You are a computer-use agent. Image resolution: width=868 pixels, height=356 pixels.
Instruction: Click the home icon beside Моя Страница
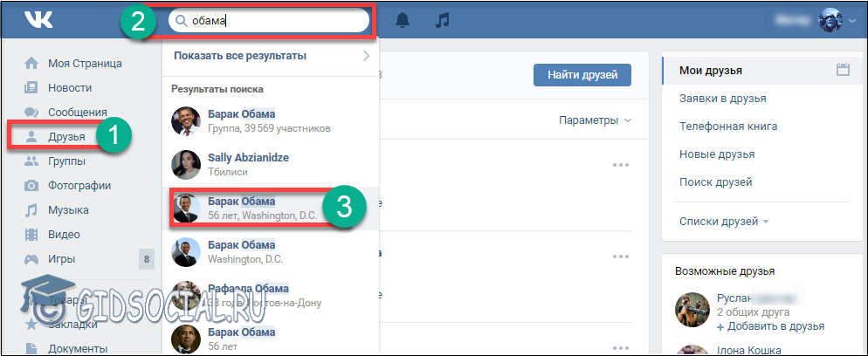(x=31, y=64)
